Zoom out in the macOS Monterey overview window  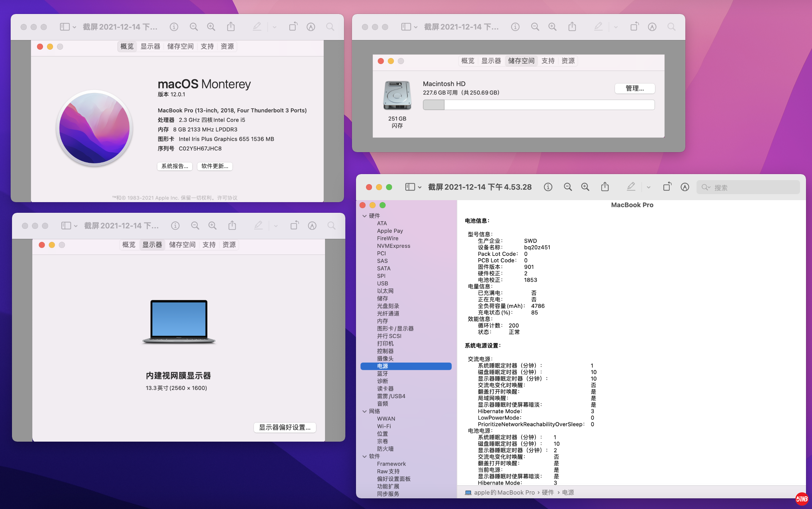coord(194,27)
